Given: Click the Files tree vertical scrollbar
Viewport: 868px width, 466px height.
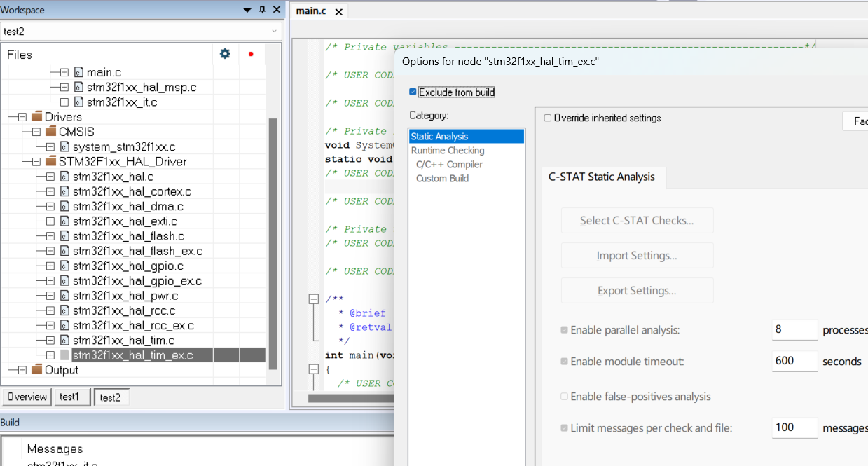Looking at the screenshot, I should click(273, 244).
